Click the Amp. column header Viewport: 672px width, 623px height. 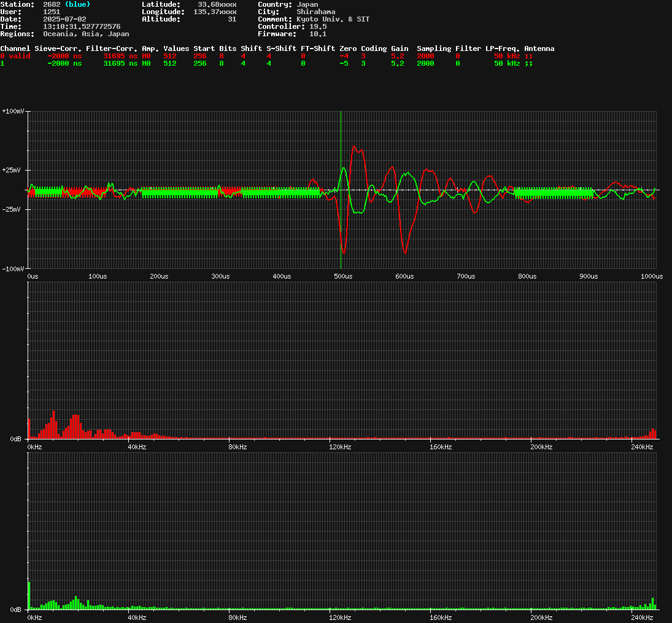[x=150, y=48]
